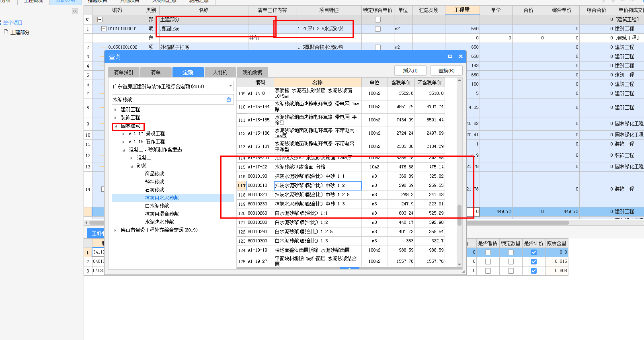Check 锁定数量 in the third bottom row

(x=511, y=271)
